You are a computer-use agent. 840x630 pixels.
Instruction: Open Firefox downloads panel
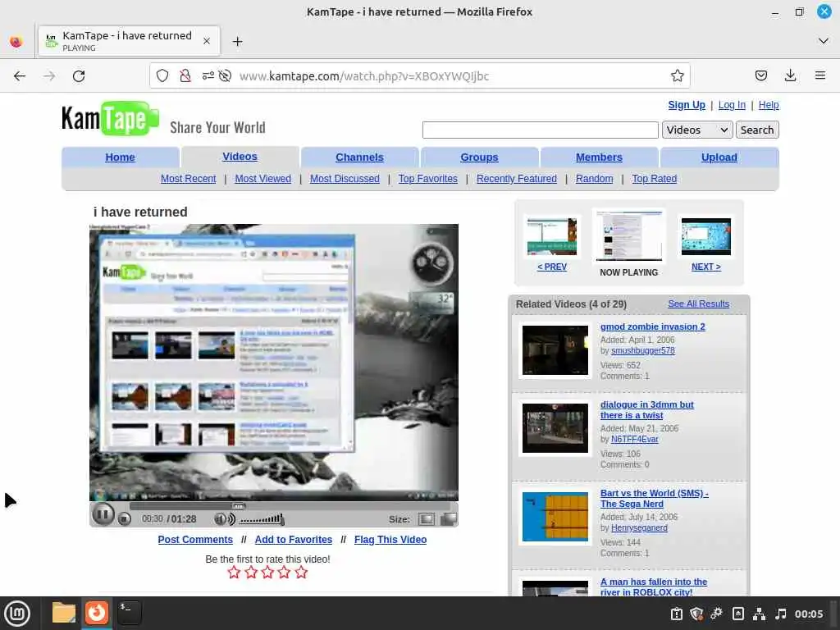click(x=790, y=76)
